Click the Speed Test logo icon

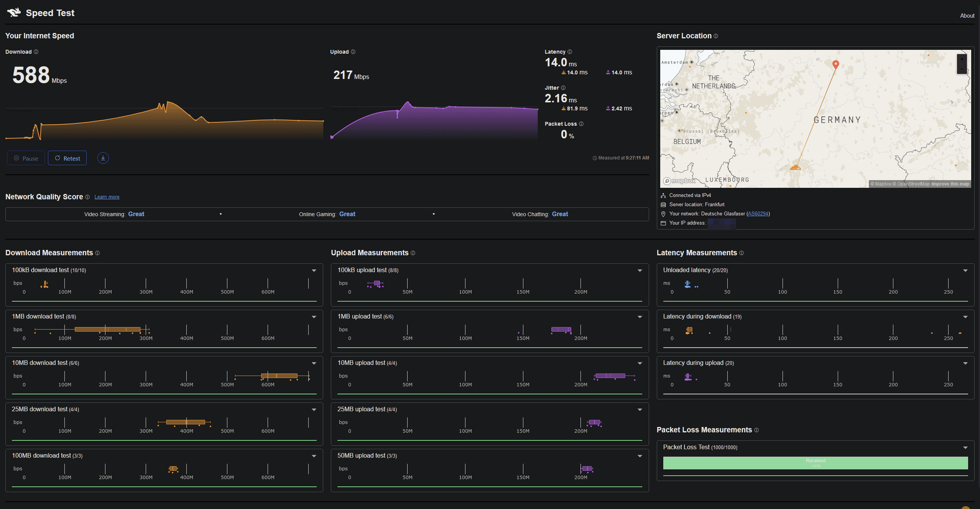point(14,13)
